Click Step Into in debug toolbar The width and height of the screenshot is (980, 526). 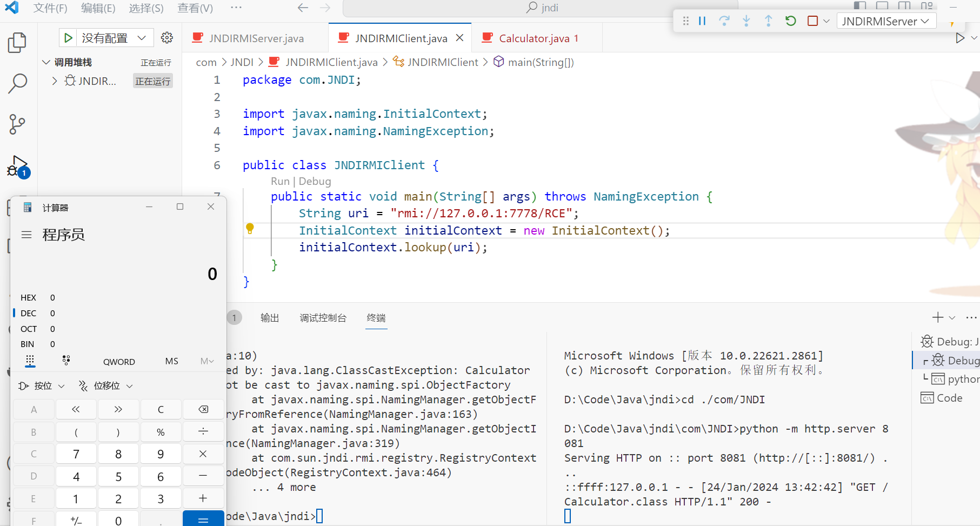[x=746, y=21]
